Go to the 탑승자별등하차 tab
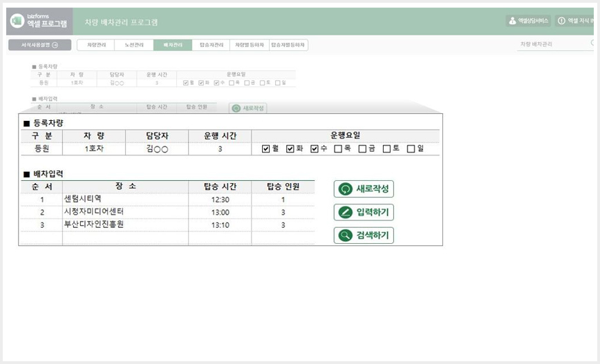600x364 pixels. (288, 45)
